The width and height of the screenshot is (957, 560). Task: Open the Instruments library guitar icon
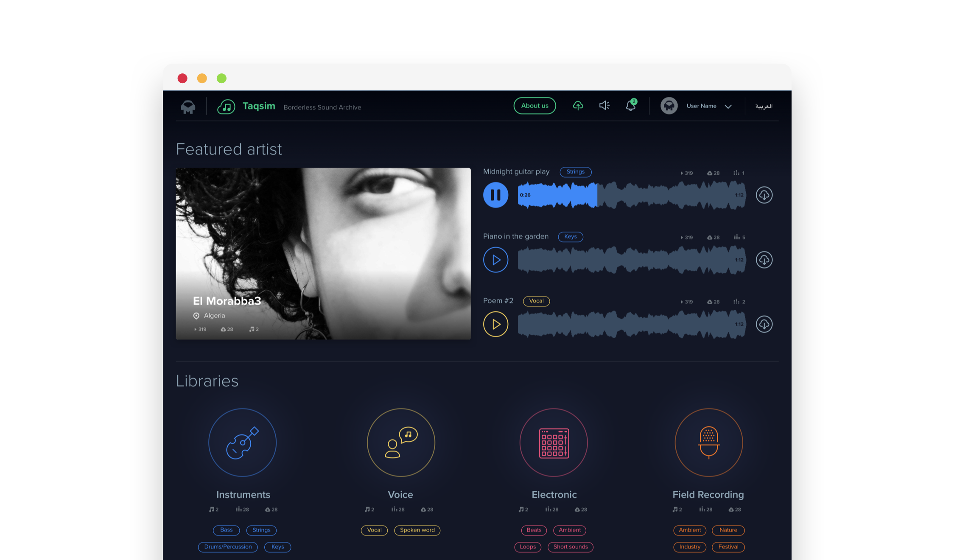tap(242, 442)
